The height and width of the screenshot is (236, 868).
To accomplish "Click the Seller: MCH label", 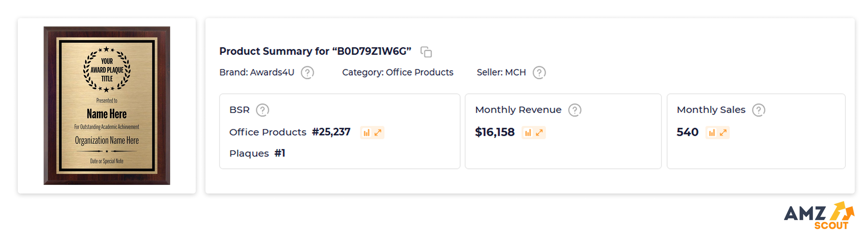I will point(501,73).
